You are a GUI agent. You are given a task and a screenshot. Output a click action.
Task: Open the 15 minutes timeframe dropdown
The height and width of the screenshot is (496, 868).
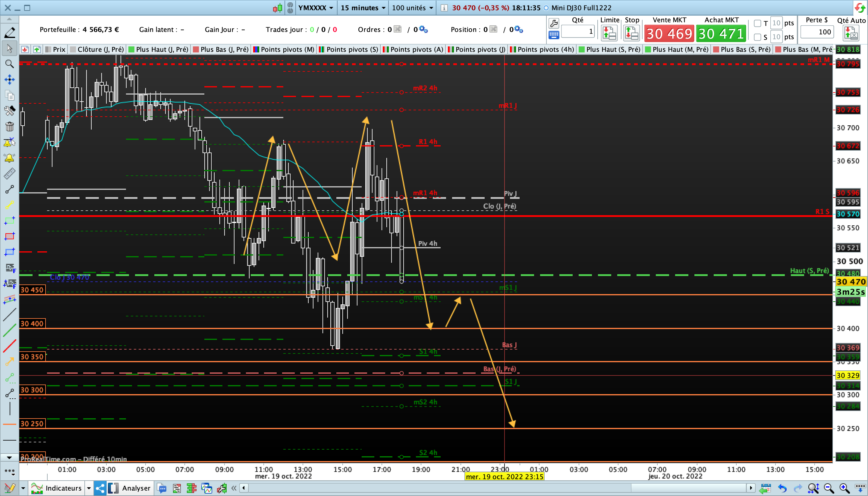(363, 8)
